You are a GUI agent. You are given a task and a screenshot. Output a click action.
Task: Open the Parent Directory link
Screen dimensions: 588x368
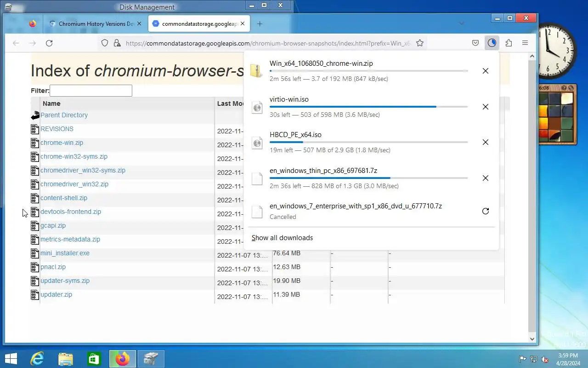click(x=64, y=115)
